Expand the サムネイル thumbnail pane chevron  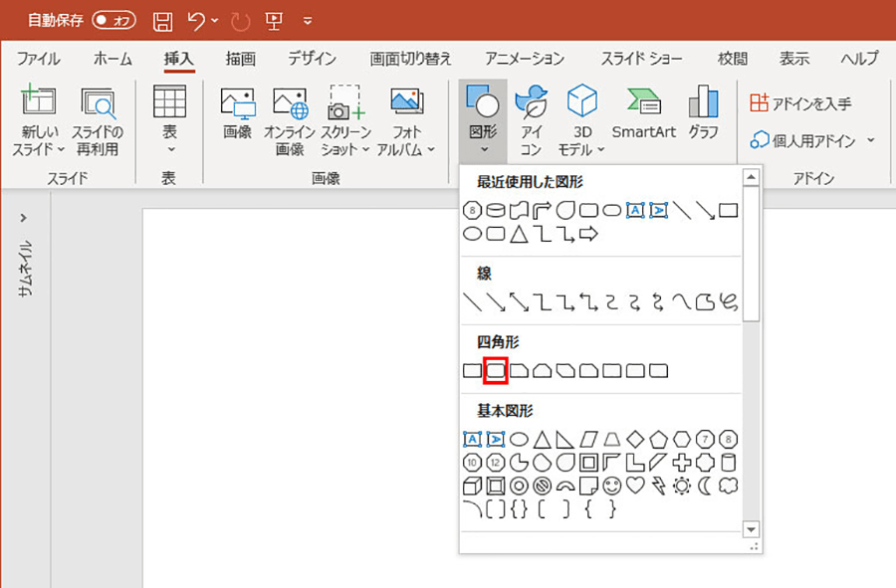tap(24, 217)
